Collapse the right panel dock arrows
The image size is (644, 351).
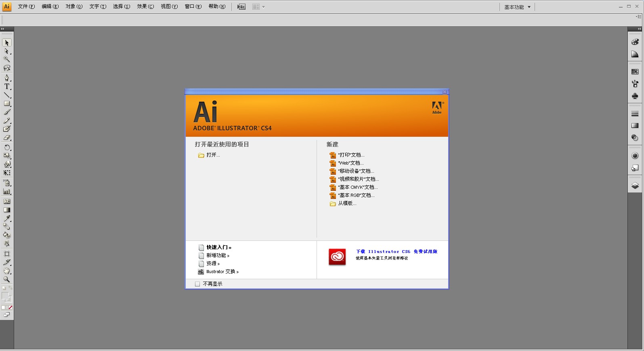coord(639,29)
